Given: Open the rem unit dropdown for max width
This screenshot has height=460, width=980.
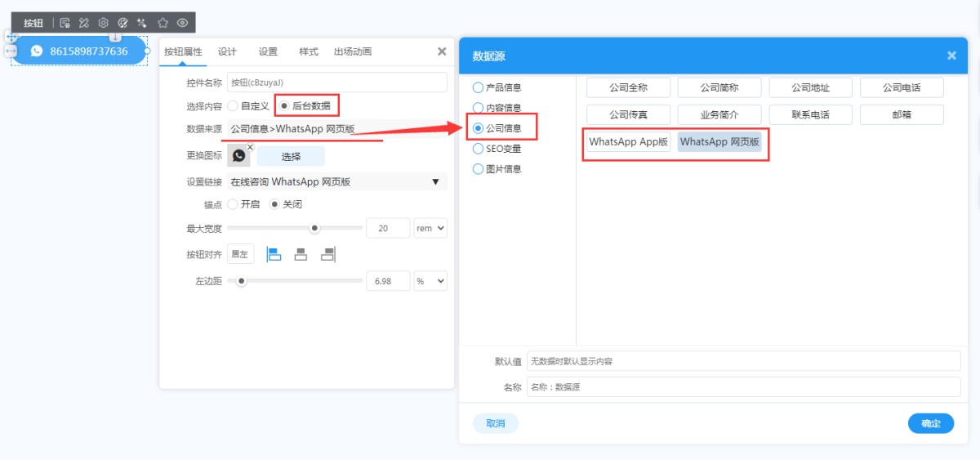Looking at the screenshot, I should click(430, 229).
